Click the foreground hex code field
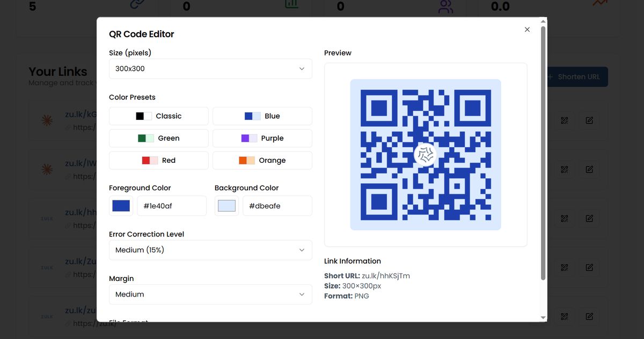Screen dimensions: 644x339 [172, 206]
